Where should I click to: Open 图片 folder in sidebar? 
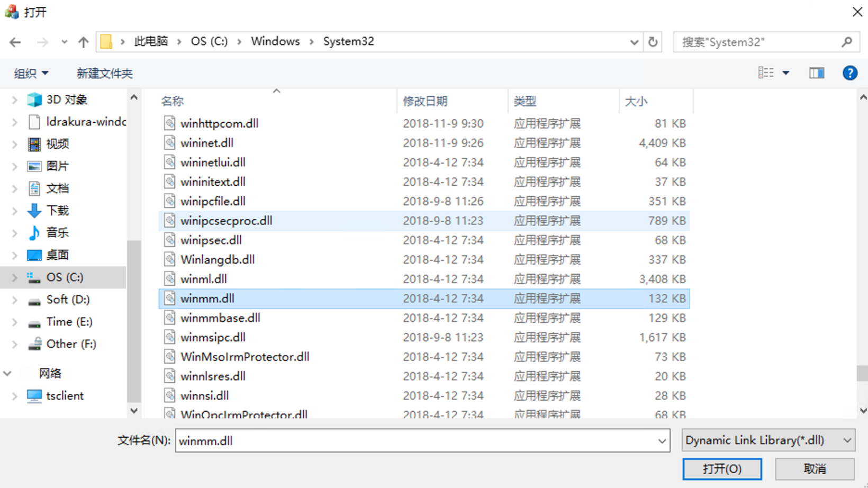pos(57,166)
